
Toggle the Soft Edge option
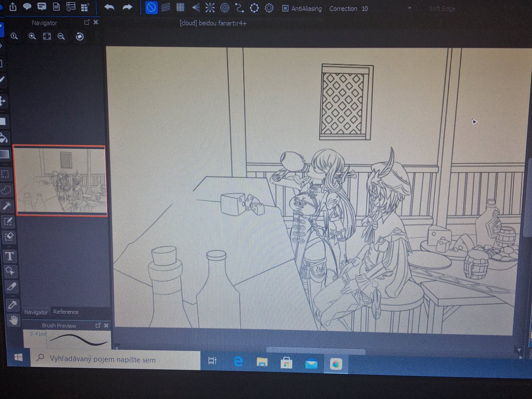[x=442, y=8]
